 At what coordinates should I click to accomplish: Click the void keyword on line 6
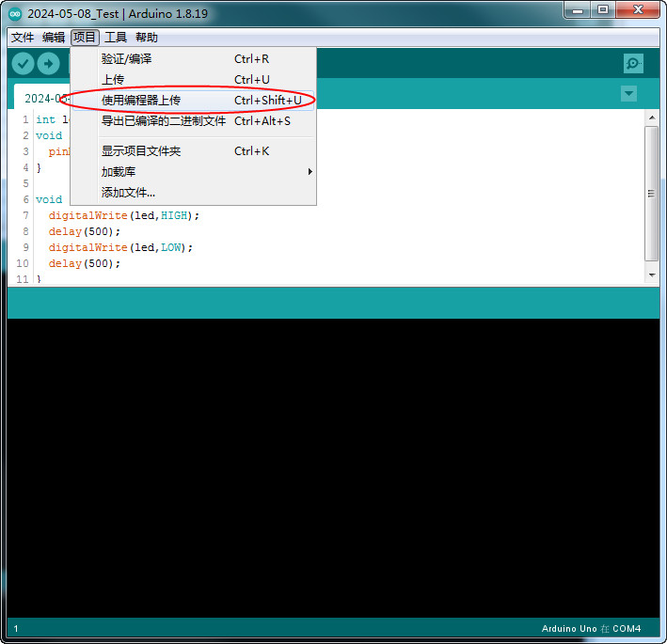click(x=49, y=199)
